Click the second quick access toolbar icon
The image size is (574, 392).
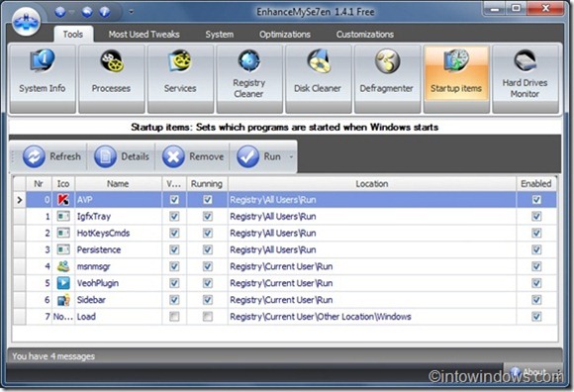(87, 12)
